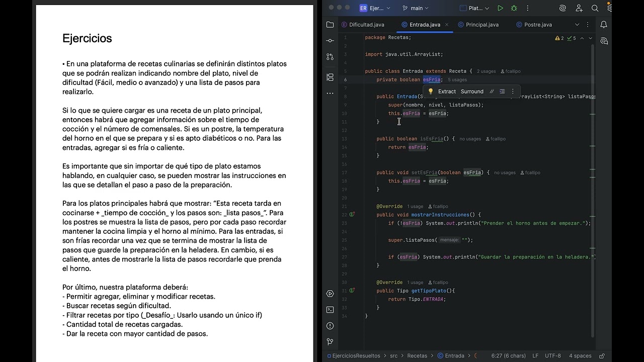Open the run configuration dropdown Plat...

point(474,8)
